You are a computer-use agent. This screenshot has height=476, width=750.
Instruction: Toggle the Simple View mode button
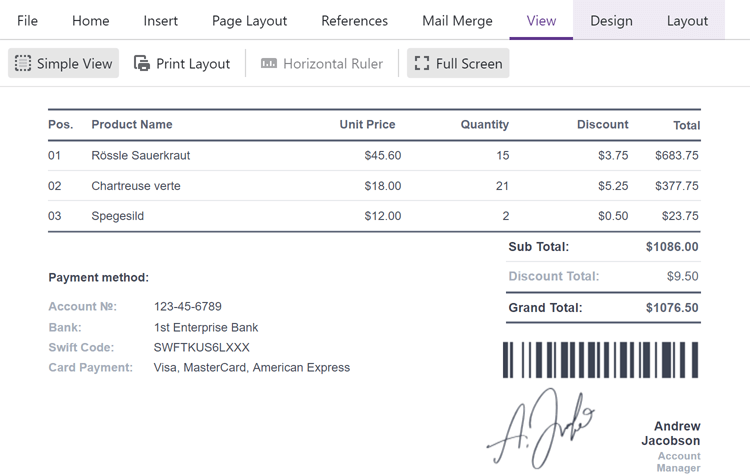(64, 63)
